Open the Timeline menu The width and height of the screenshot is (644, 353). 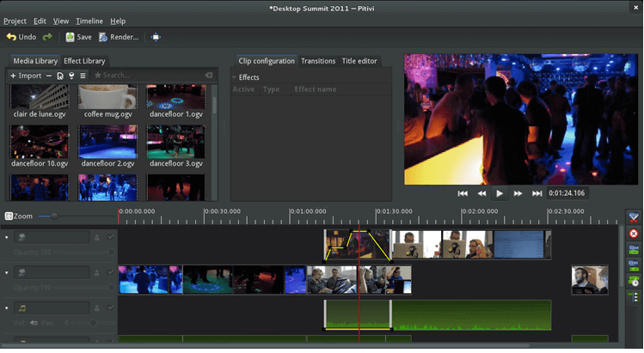pyautogui.click(x=89, y=21)
